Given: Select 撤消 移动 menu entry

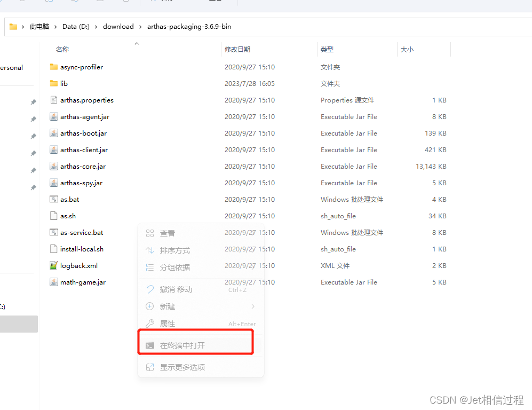Looking at the screenshot, I should pos(201,289).
